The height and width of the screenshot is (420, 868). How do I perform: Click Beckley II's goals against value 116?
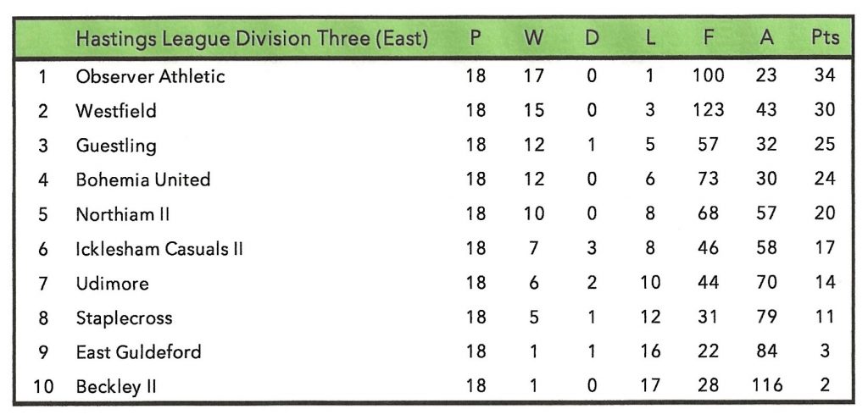point(766,387)
